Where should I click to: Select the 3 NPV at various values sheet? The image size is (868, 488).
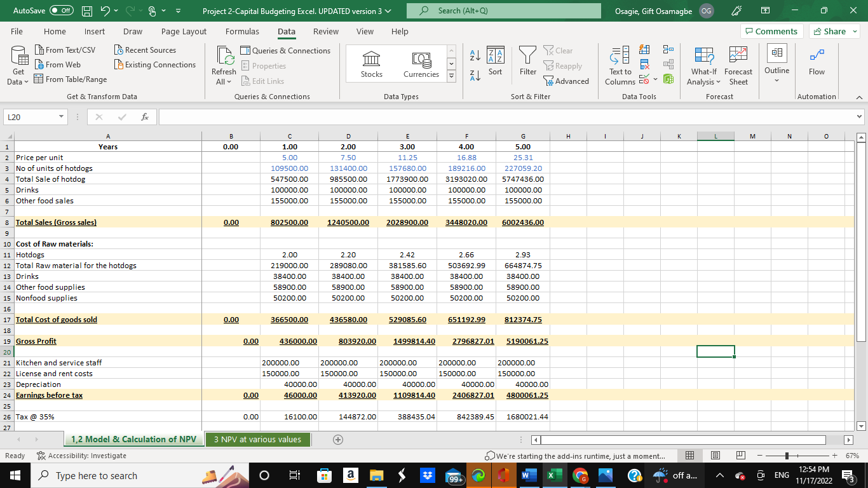click(x=257, y=439)
